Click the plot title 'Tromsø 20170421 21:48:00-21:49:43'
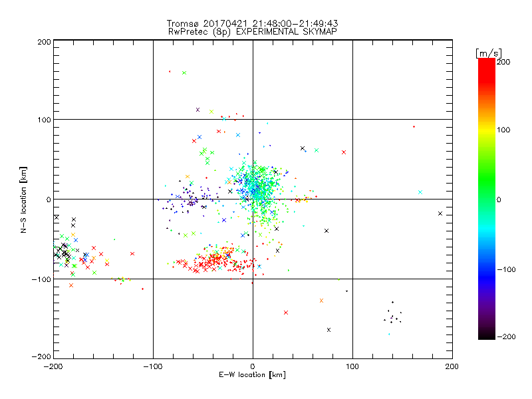 coord(252,23)
